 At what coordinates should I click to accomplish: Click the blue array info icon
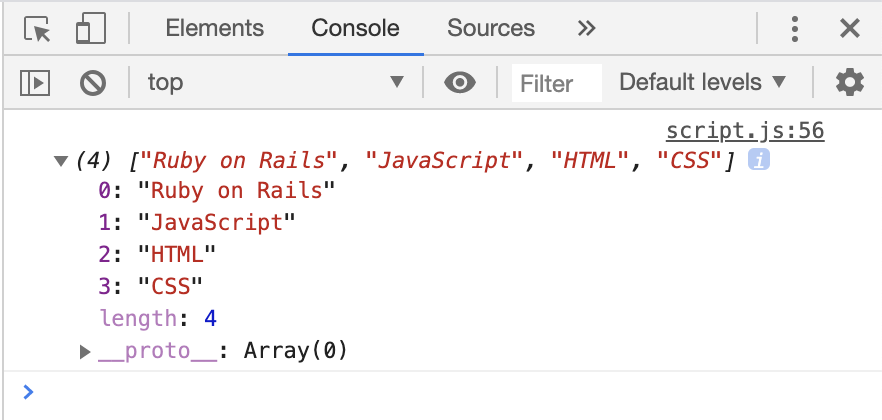tap(759, 159)
